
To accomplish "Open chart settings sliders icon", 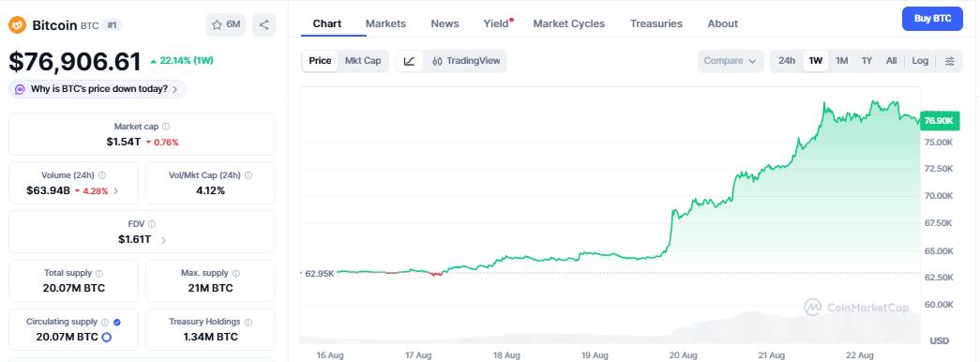I will tap(949, 61).
